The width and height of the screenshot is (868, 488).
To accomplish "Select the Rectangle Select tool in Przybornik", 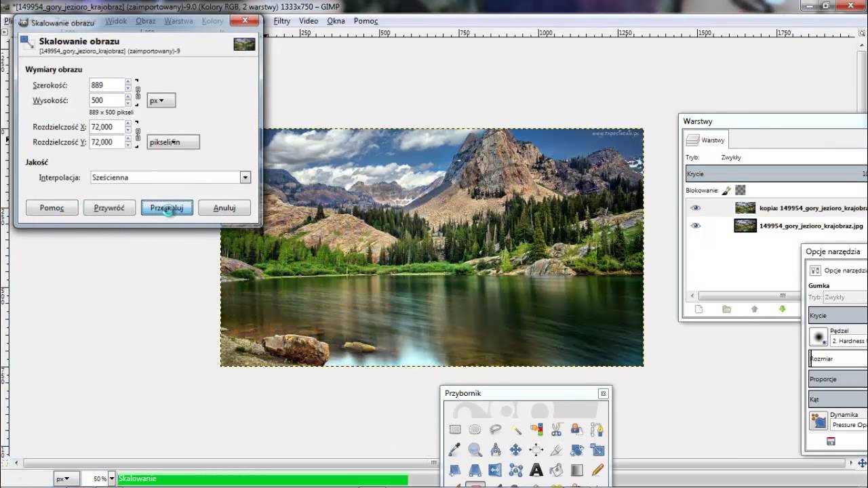I will pos(455,429).
